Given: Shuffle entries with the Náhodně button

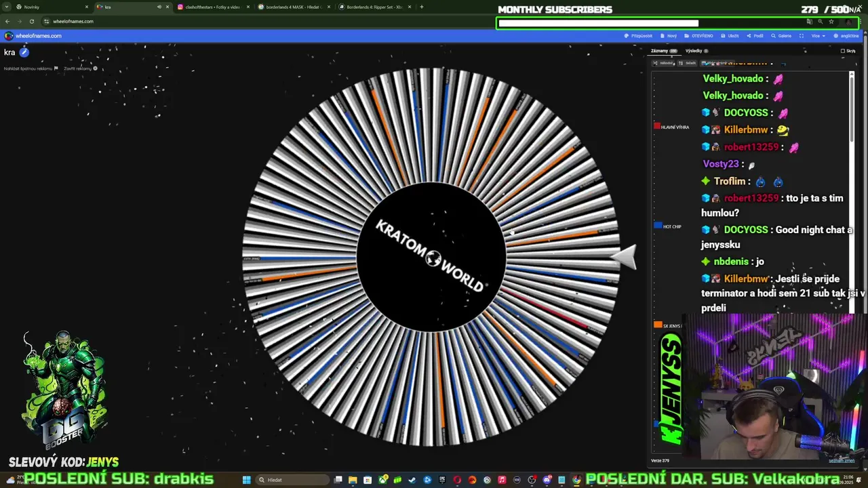Looking at the screenshot, I should 663,63.
